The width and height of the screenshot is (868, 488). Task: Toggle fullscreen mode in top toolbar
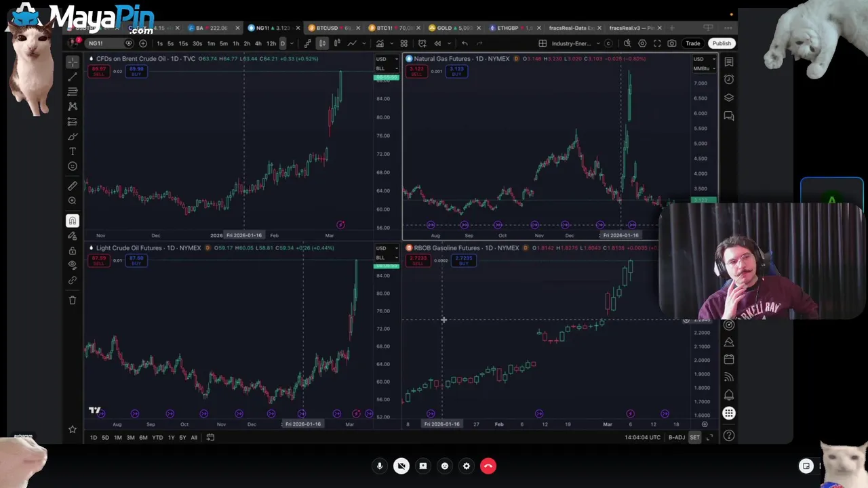pos(657,43)
